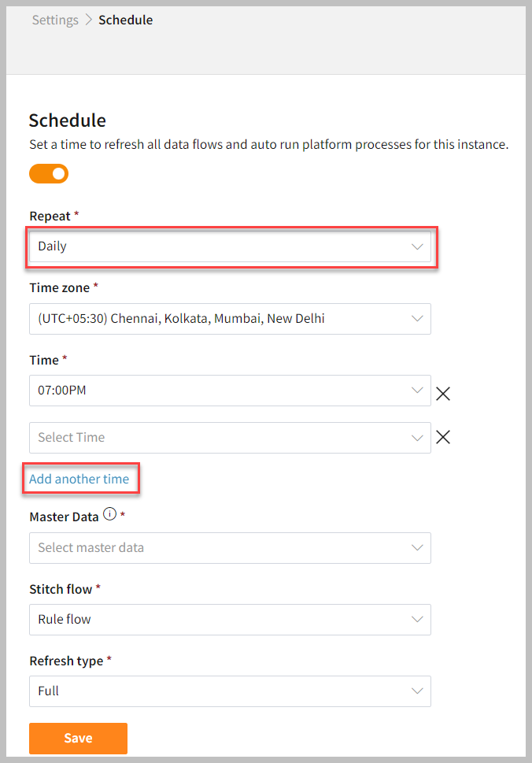Disable the Schedule toggle switch

click(49, 173)
